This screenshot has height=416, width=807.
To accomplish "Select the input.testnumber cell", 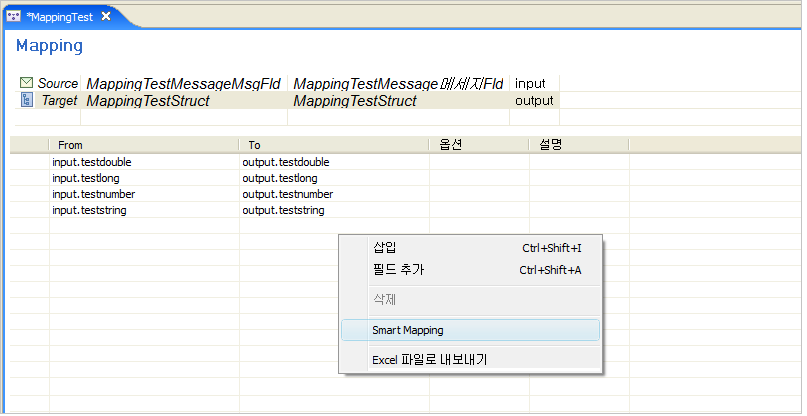I will (144, 194).
